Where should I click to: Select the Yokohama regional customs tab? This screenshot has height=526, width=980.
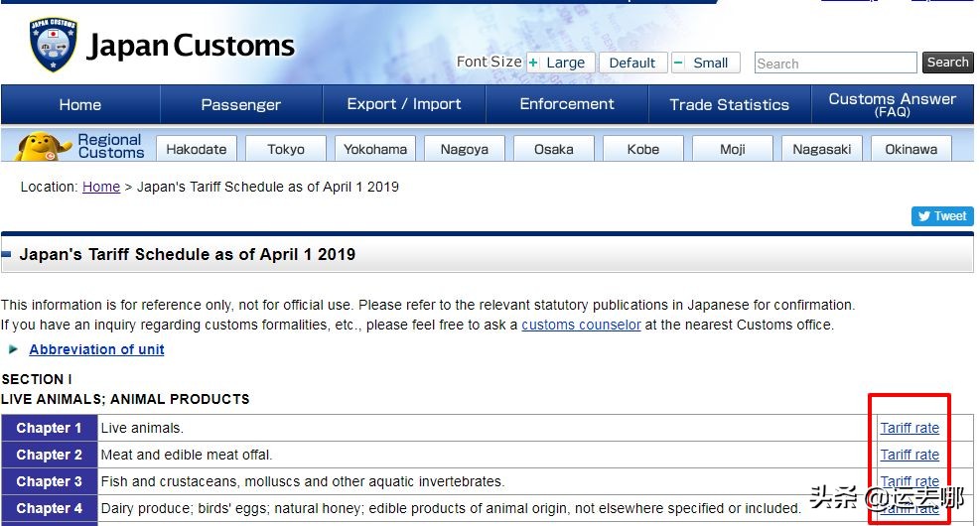click(x=375, y=149)
